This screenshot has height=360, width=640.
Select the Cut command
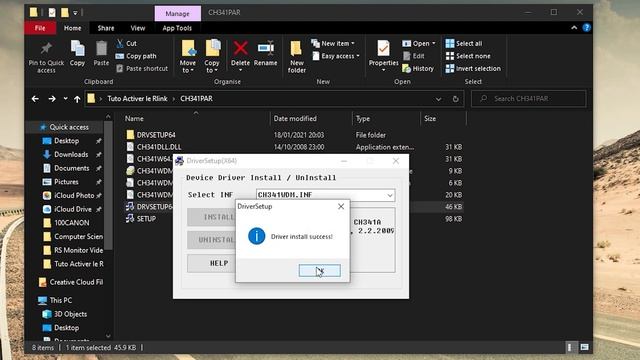click(x=126, y=43)
